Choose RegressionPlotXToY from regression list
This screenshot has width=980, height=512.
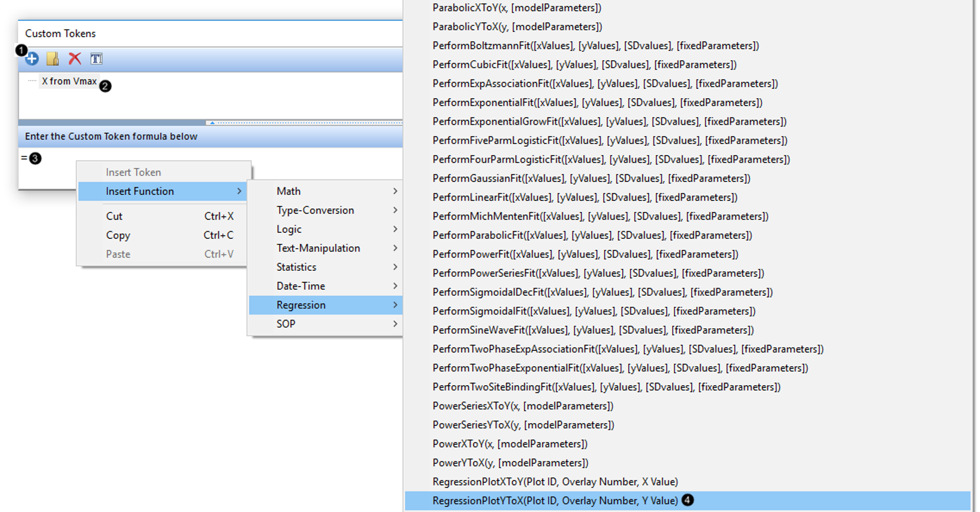555,482
